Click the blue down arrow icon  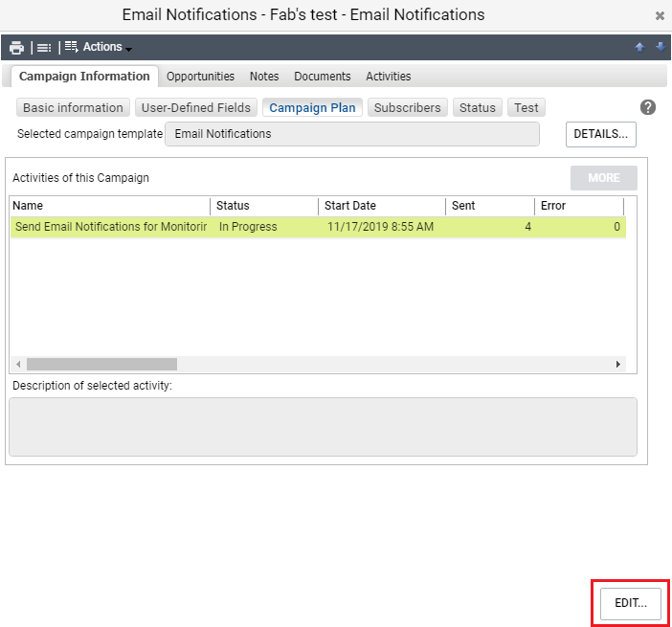[x=660, y=47]
